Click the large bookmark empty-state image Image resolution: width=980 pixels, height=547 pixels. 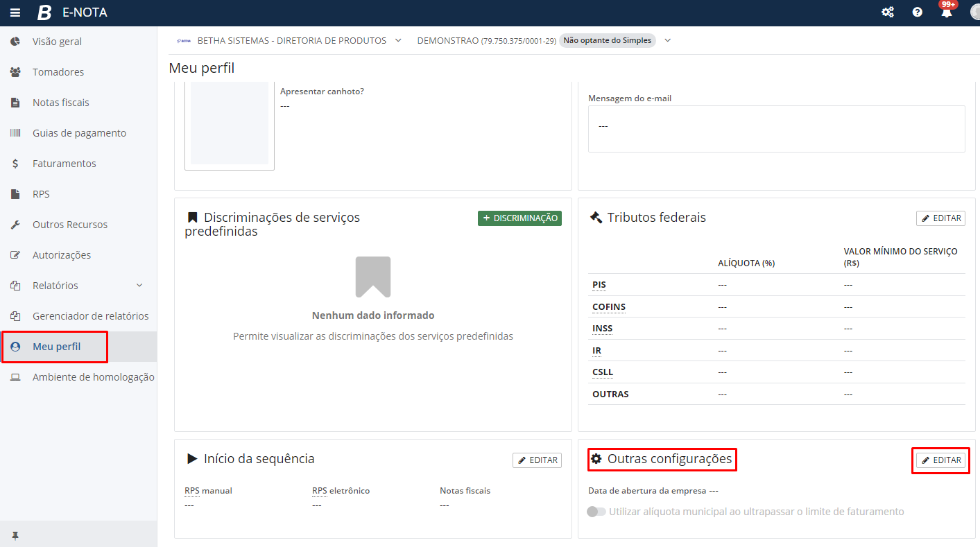[373, 277]
